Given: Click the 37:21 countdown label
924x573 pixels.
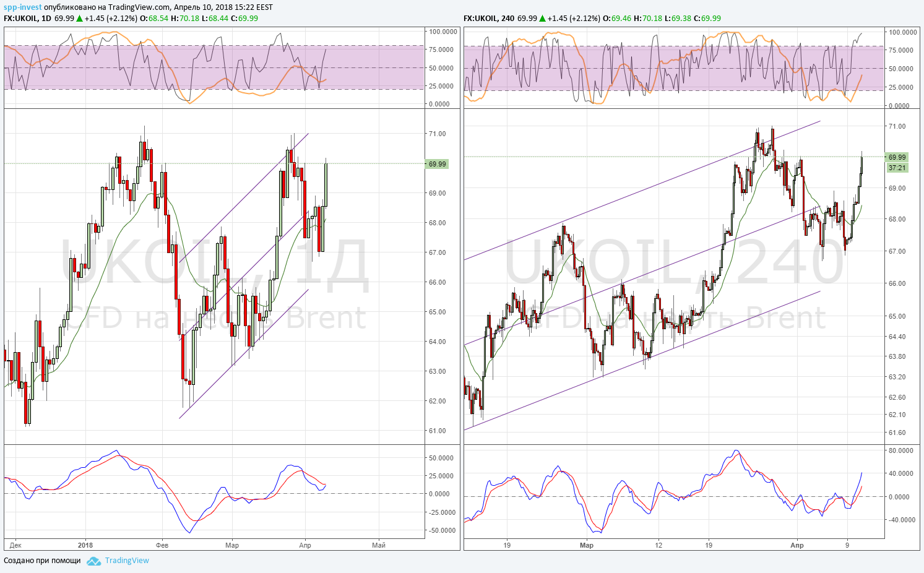Looking at the screenshot, I should point(897,168).
